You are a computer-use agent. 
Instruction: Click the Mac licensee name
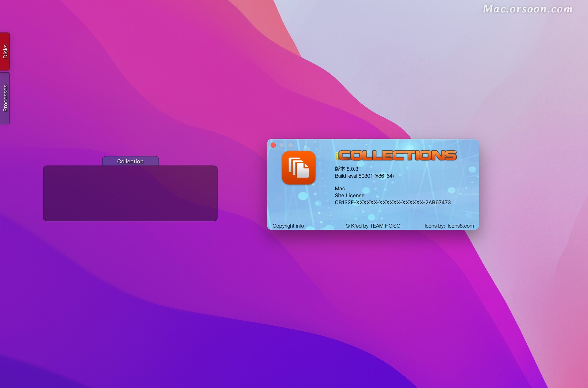(340, 188)
